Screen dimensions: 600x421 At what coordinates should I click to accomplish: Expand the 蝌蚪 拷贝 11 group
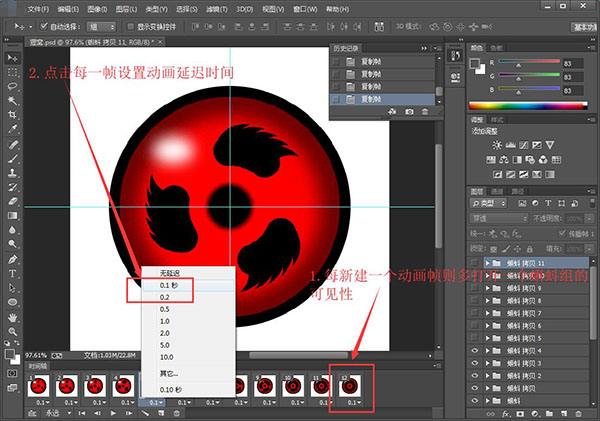pos(488,263)
